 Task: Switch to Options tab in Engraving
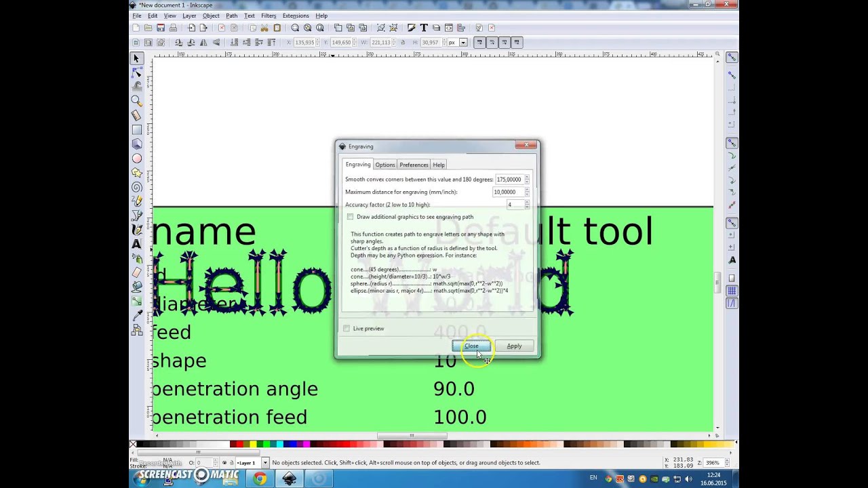point(385,165)
